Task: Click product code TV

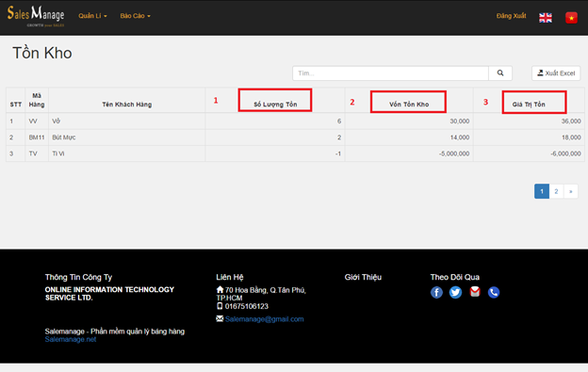Action: tap(33, 154)
